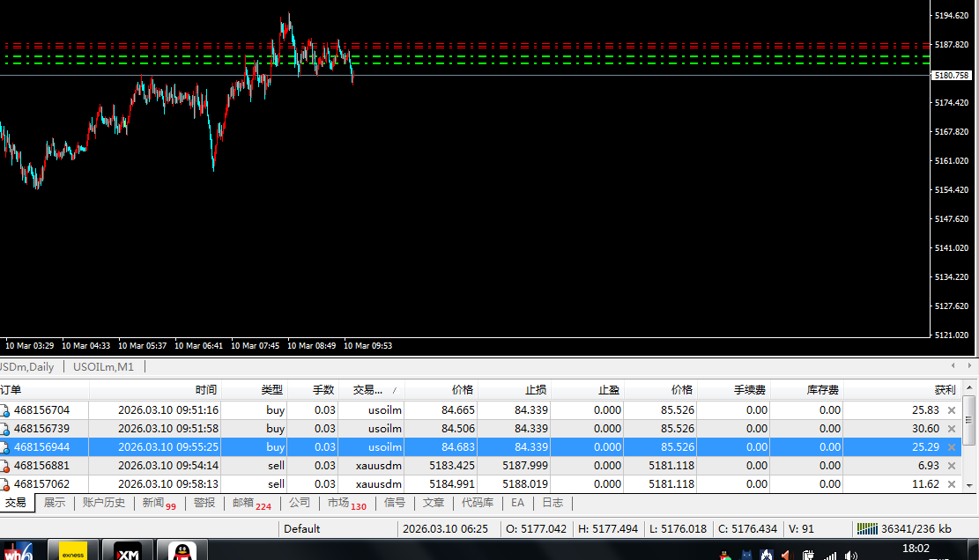Switch to the 账户历史 tab

[x=104, y=503]
